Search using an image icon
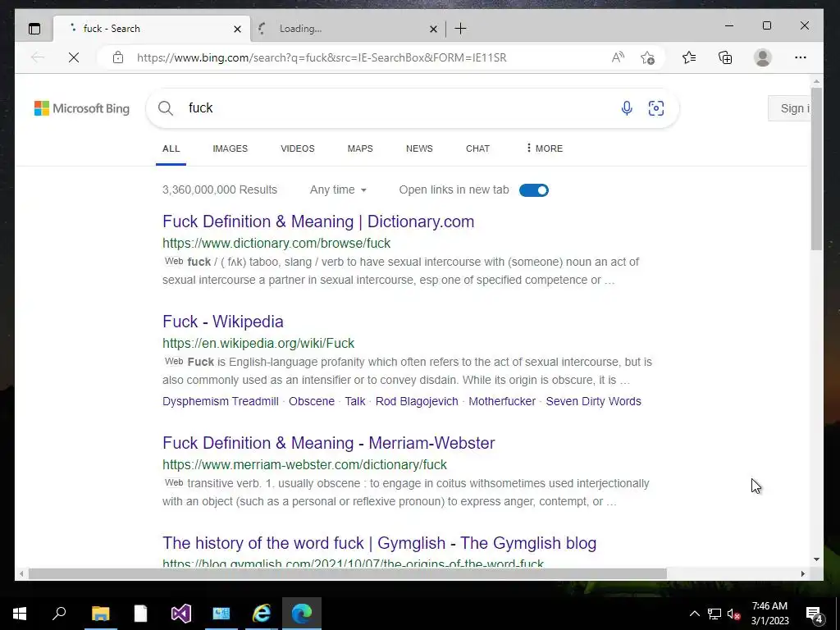This screenshot has width=840, height=630. 656,108
